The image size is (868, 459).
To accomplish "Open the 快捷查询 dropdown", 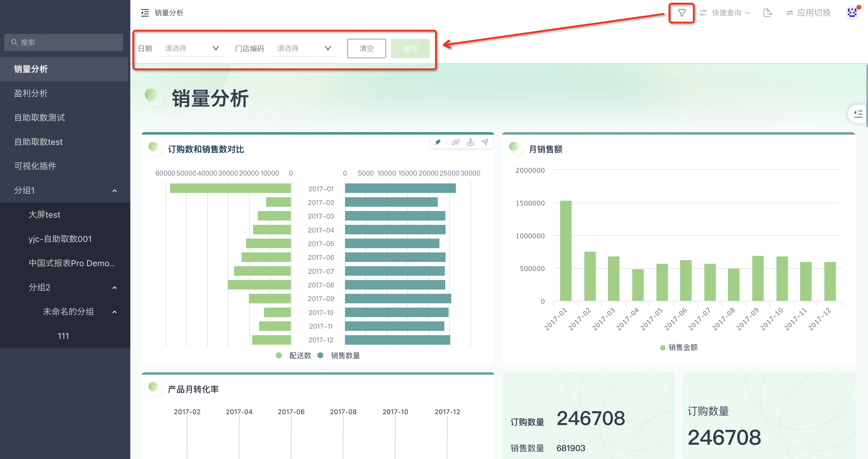I will click(730, 13).
